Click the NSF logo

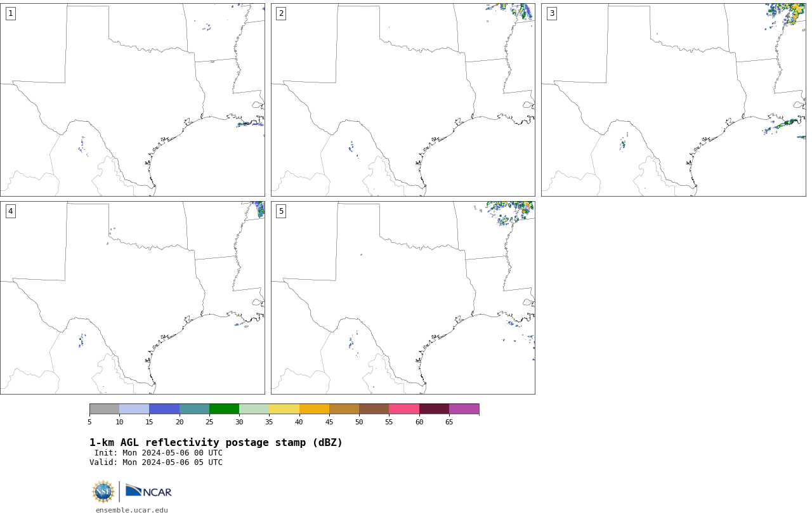(103, 492)
